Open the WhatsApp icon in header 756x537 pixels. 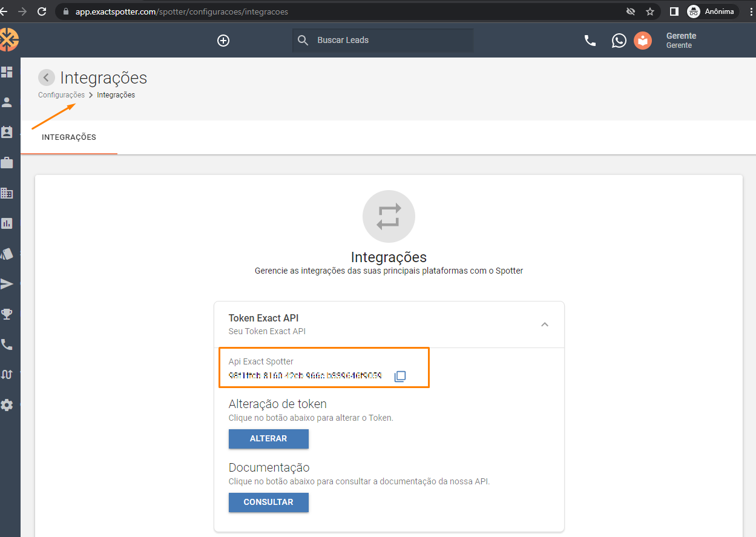[619, 41]
